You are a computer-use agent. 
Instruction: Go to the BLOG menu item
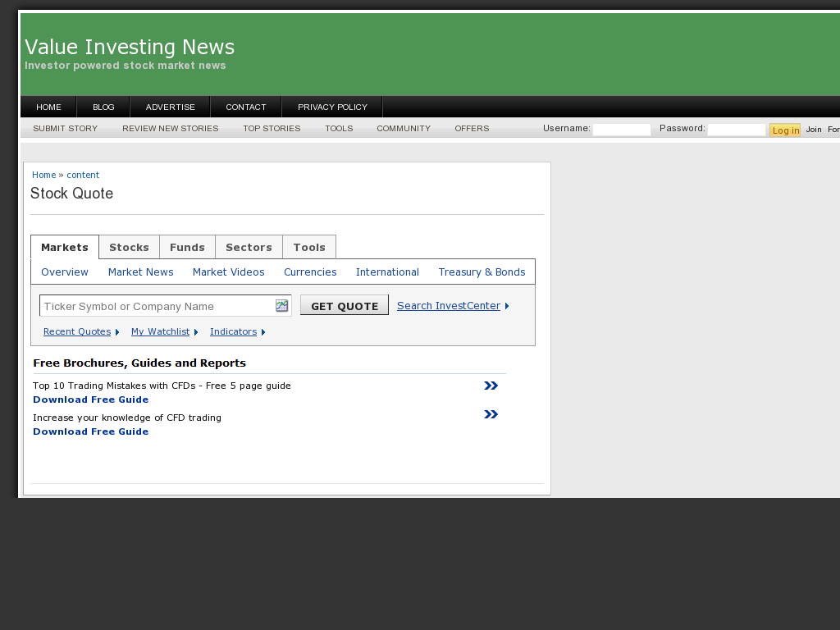point(103,107)
